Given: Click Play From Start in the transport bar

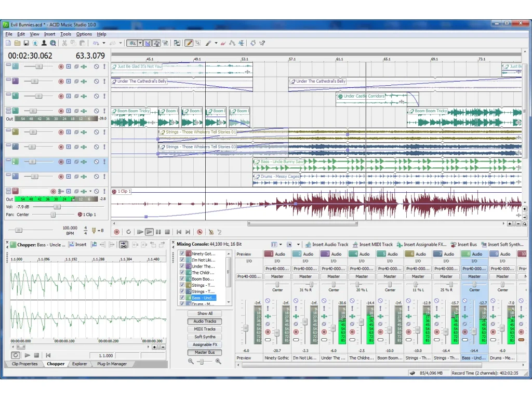Looking at the screenshot, I should (140, 232).
